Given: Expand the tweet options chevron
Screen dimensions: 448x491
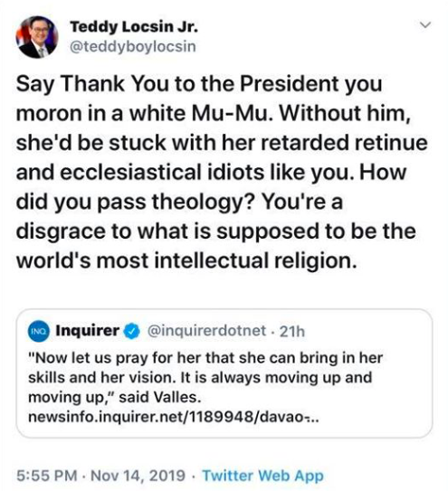Looking at the screenshot, I should click(x=425, y=24).
